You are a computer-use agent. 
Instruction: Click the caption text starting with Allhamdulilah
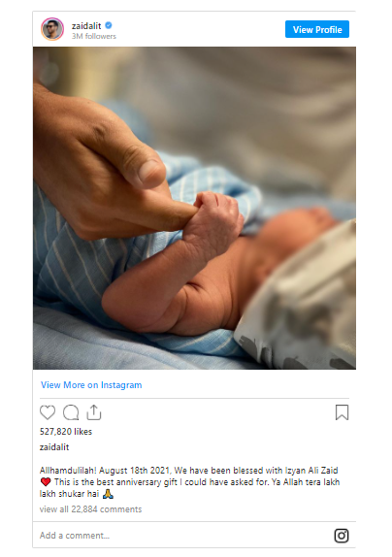[189, 482]
